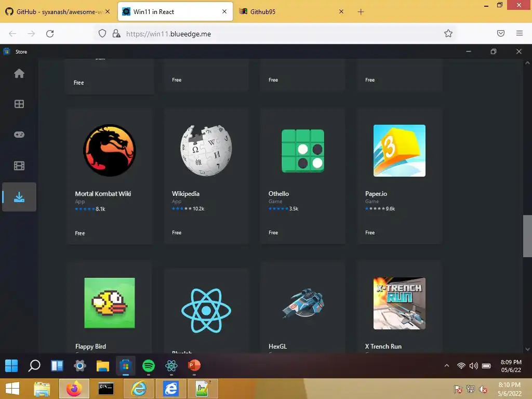The width and height of the screenshot is (532, 399).
Task: Click the Othello game title text
Action: point(278,194)
